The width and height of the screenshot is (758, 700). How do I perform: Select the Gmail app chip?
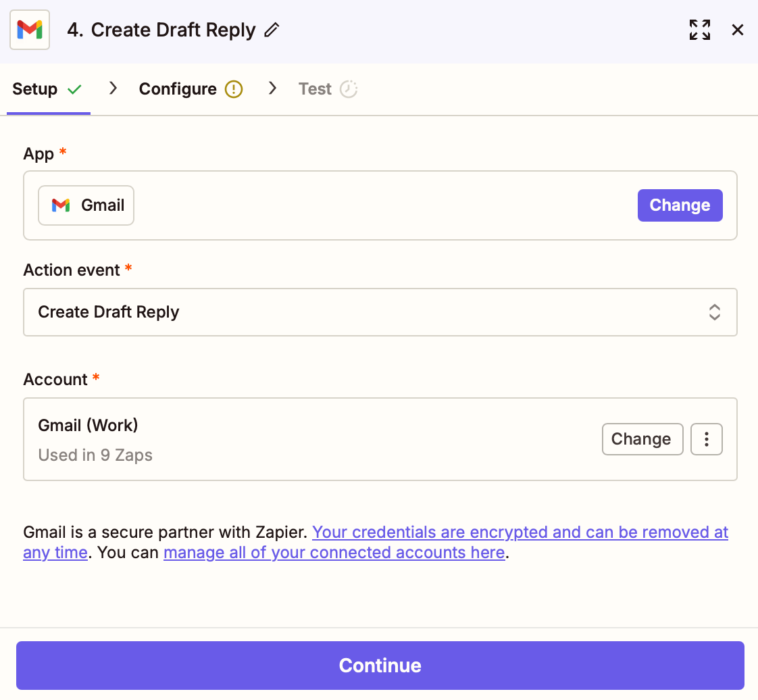(x=86, y=205)
